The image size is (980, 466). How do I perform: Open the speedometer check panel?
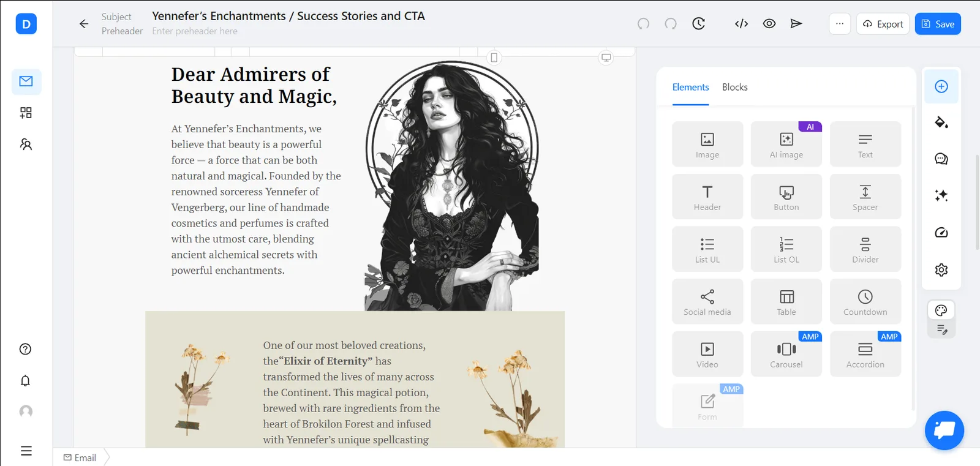(x=941, y=233)
